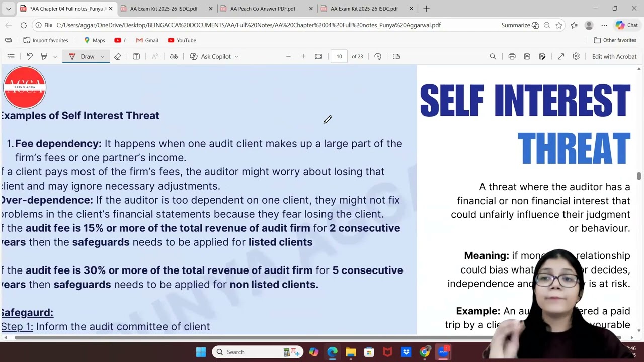This screenshot has width=644, height=362.
Task: Click the "Fee dependency:" bold text
Action: click(58, 144)
